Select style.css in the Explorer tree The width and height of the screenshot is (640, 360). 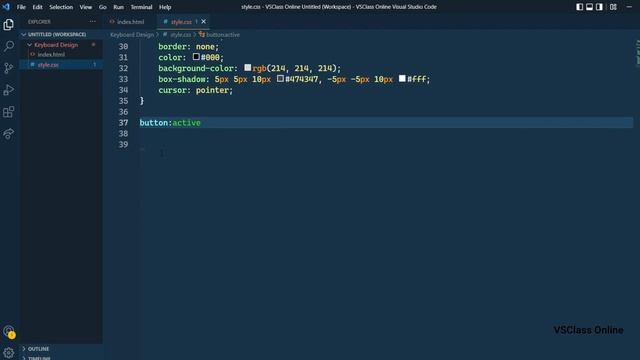point(48,64)
